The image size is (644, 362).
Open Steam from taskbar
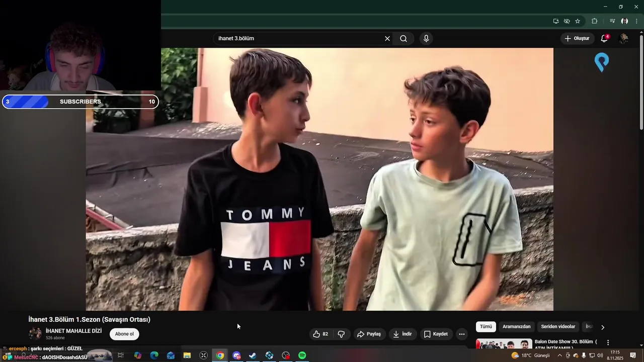coord(253,355)
